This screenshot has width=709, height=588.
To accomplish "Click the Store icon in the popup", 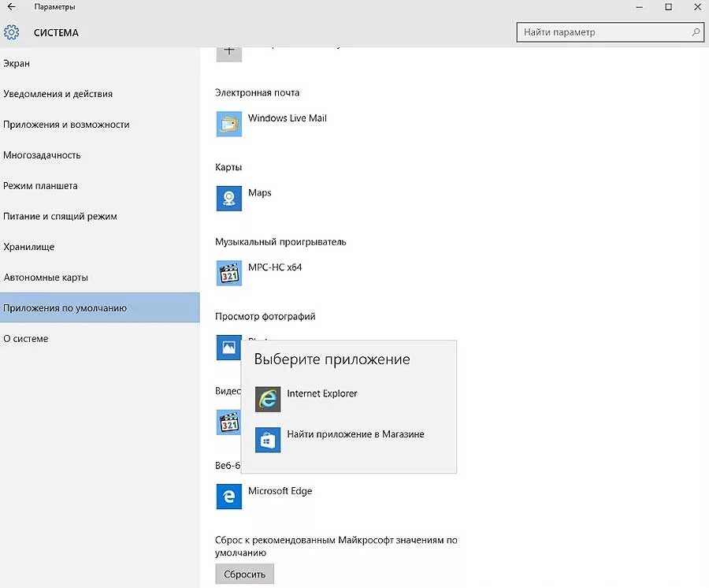I will click(x=268, y=440).
